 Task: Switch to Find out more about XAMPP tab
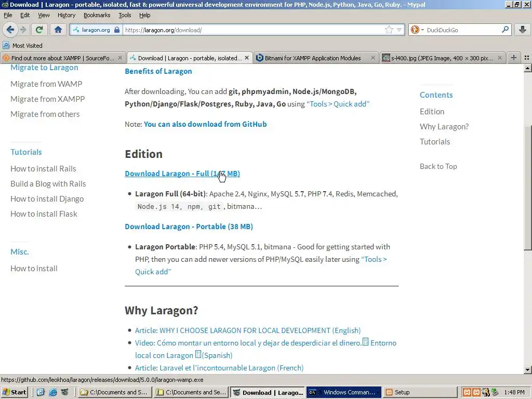pos(63,58)
